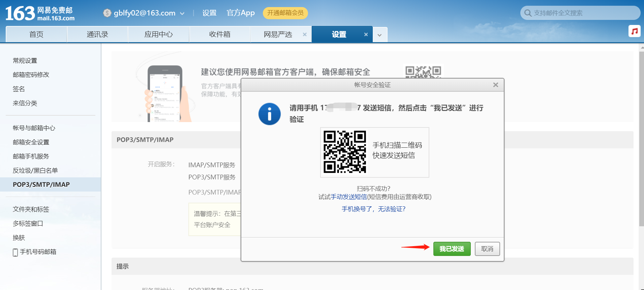The height and width of the screenshot is (290, 644).
Task: Expand the gblfy02@163.com account dropdown
Action: click(x=182, y=13)
